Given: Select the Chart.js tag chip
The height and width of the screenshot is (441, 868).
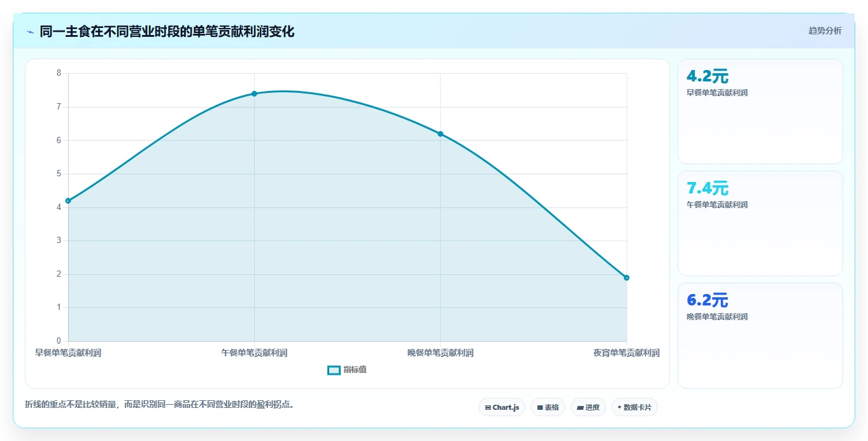Looking at the screenshot, I should pyautogui.click(x=502, y=407).
